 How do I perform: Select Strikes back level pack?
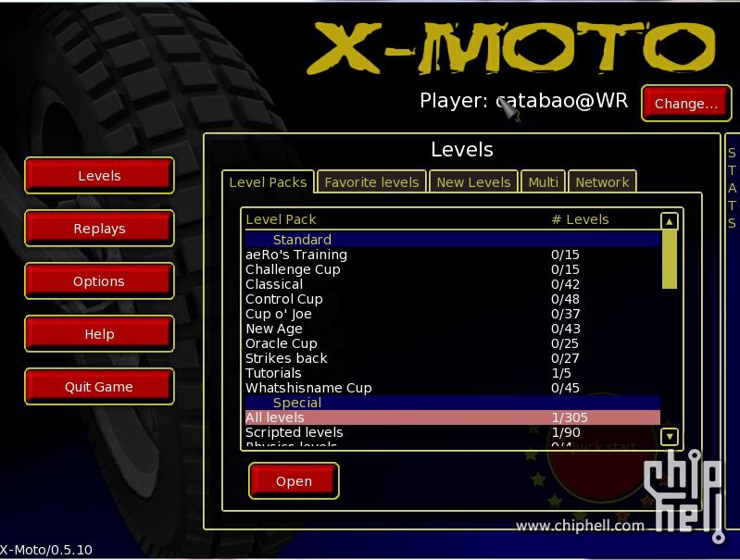pyautogui.click(x=452, y=358)
